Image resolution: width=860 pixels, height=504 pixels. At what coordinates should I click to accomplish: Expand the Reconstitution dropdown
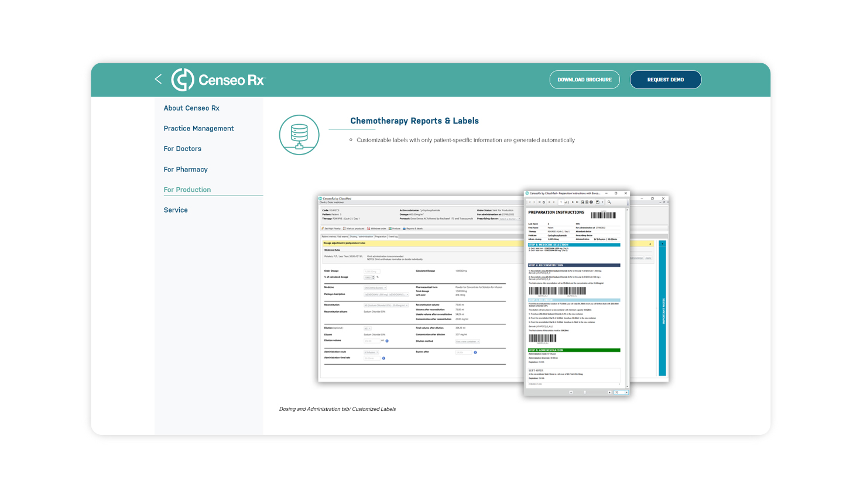pyautogui.click(x=386, y=305)
